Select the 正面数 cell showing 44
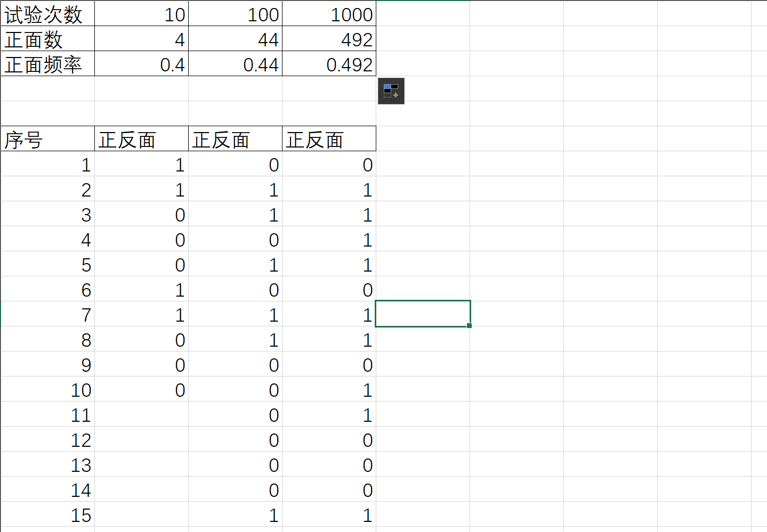Screen dimensions: 767x532 point(236,38)
